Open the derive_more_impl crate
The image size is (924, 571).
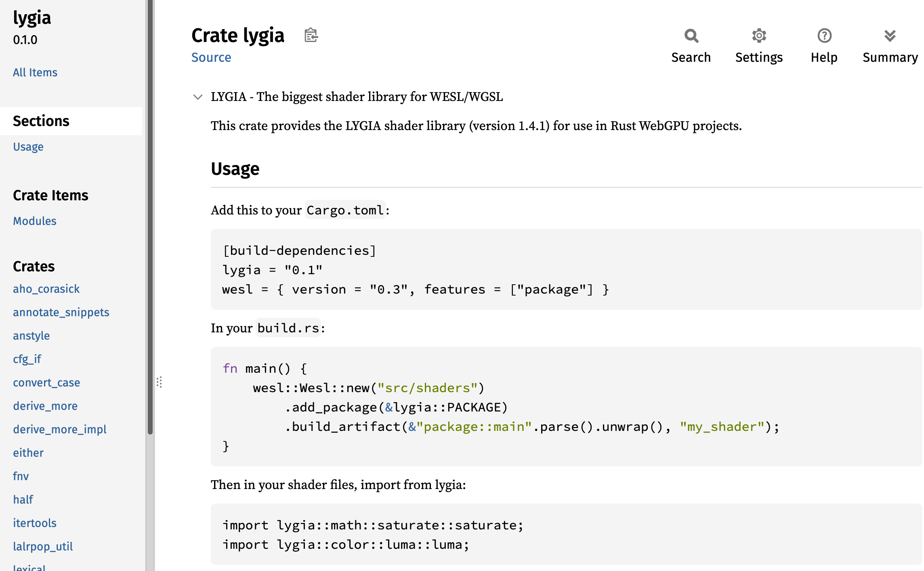pyautogui.click(x=60, y=430)
